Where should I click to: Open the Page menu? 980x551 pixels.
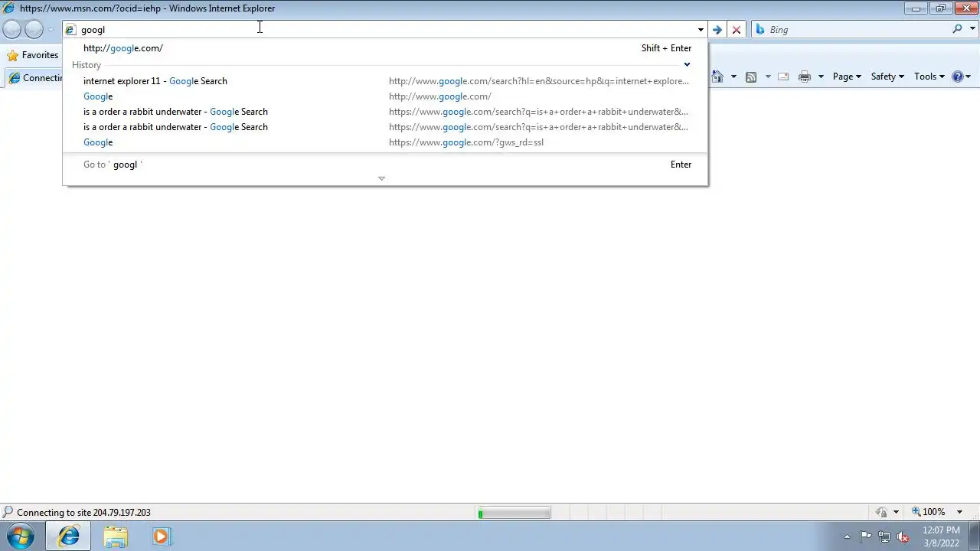click(847, 77)
